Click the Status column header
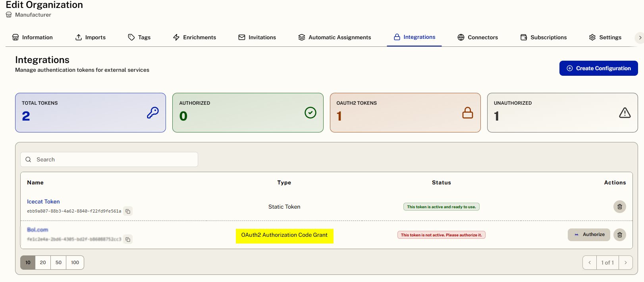Viewport: 644px width, 282px height. (x=442, y=182)
